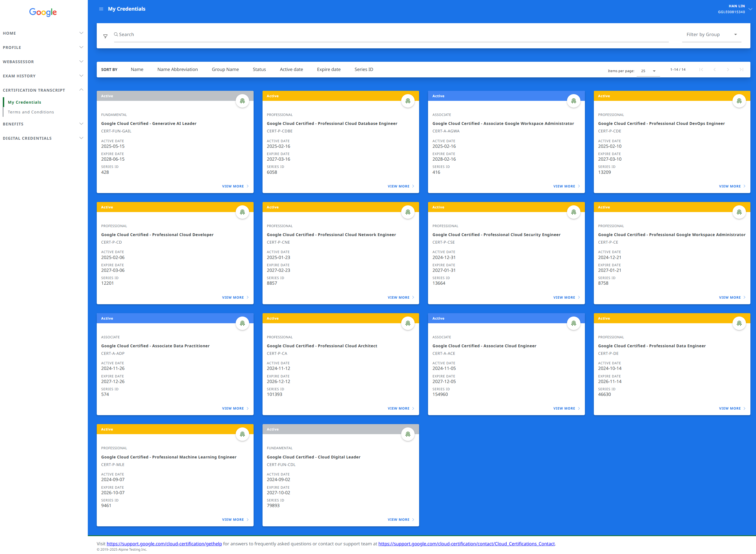Open the cloud-certification gethelp support link

(x=164, y=544)
